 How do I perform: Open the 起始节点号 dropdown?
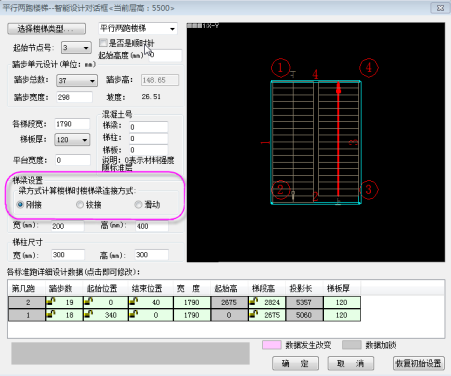pos(76,48)
